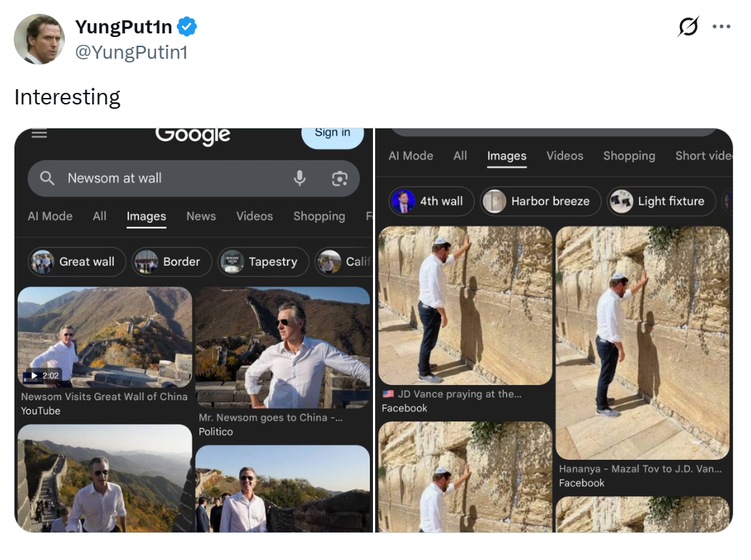Viewport: 751px width, 560px height.
Task: Switch to the News tab
Action: 201,216
